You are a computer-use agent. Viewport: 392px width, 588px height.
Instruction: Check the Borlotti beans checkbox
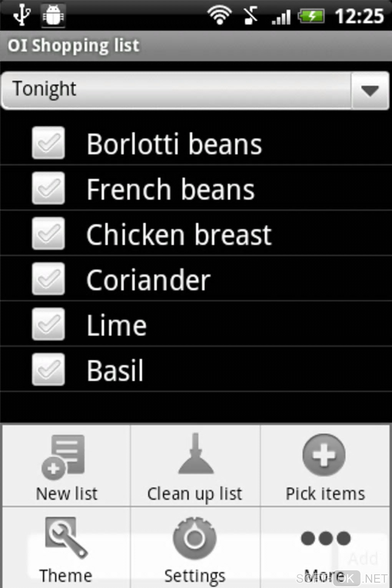tap(48, 143)
